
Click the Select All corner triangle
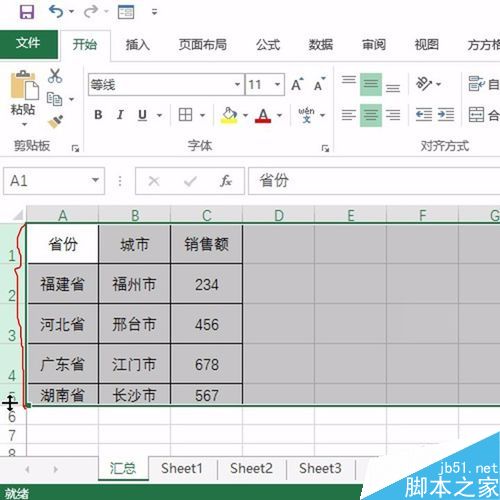pos(18,215)
